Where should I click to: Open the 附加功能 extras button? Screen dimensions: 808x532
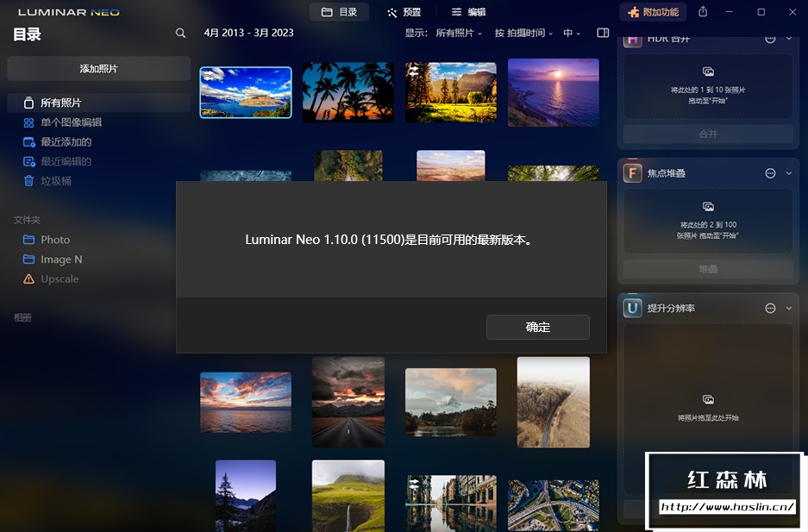click(x=653, y=12)
